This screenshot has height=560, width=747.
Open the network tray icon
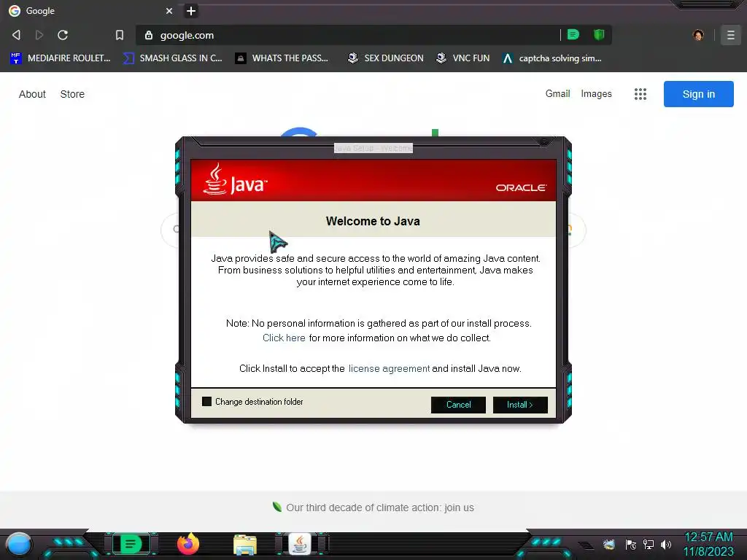click(x=649, y=544)
